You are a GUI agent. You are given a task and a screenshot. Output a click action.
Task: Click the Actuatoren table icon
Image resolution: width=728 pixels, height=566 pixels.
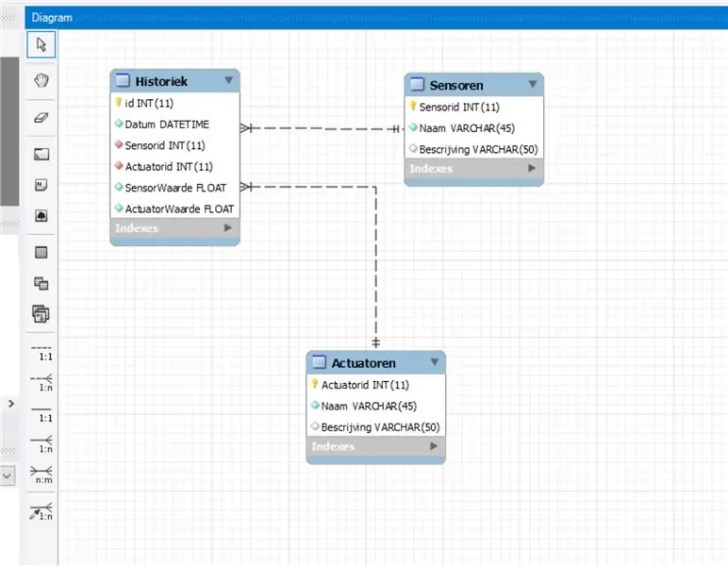319,361
